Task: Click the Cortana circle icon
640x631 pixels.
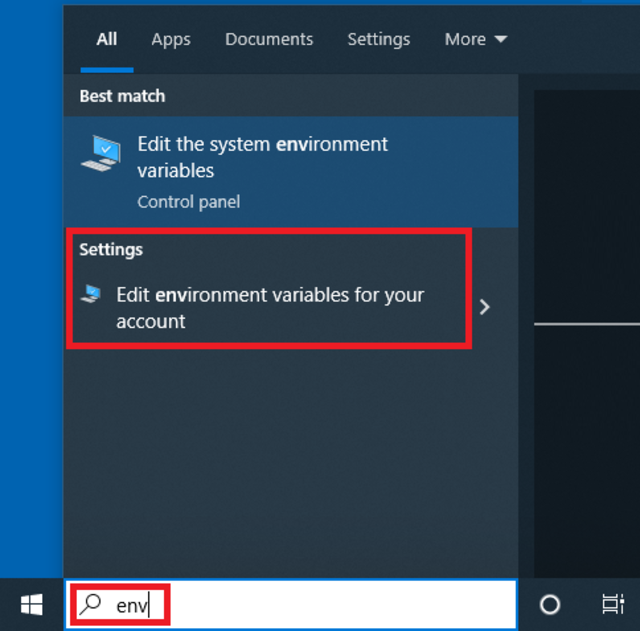Action: [x=549, y=604]
